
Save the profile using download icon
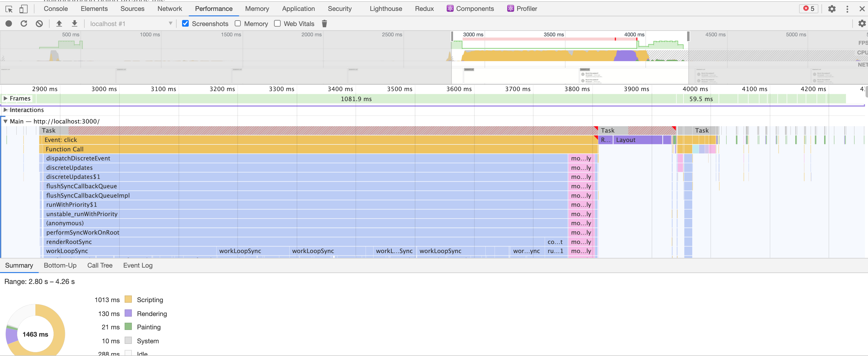pos(74,24)
